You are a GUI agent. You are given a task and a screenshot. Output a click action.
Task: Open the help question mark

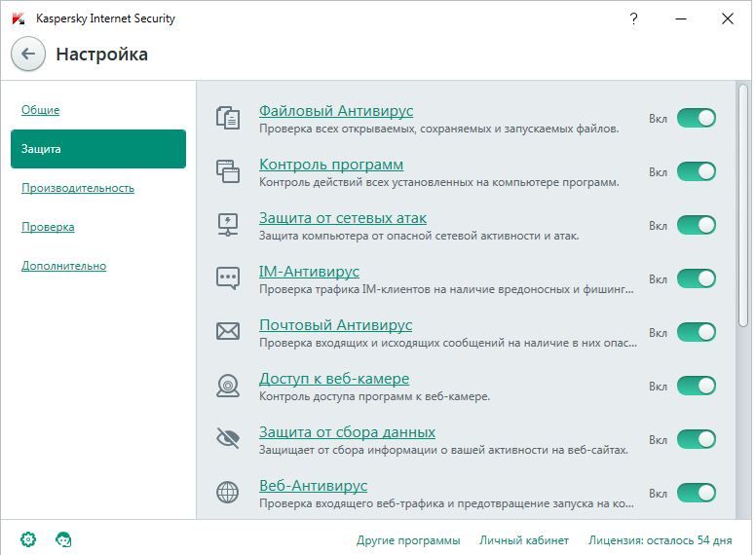click(x=635, y=18)
